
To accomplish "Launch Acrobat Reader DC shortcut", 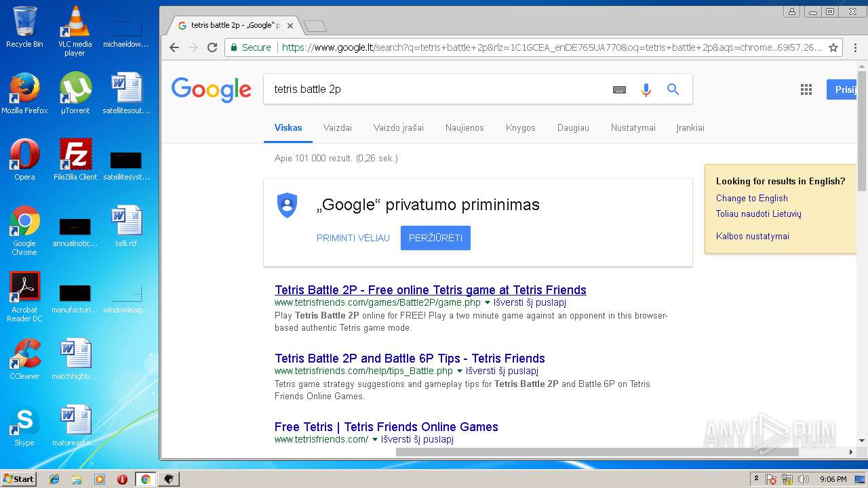I will 24,297.
